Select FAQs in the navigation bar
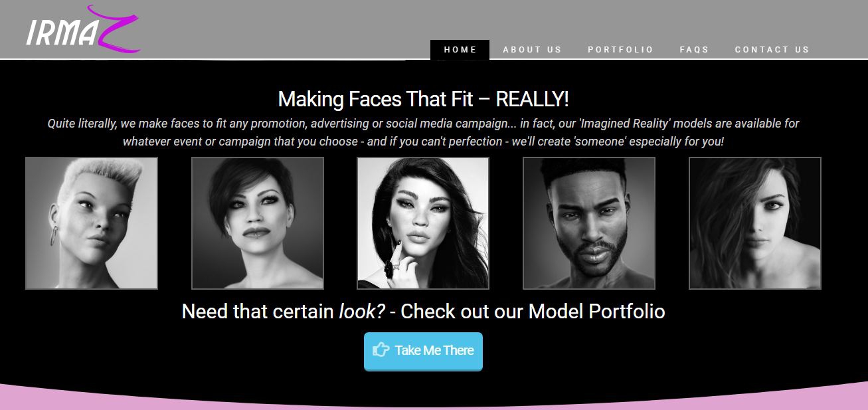 tap(694, 50)
